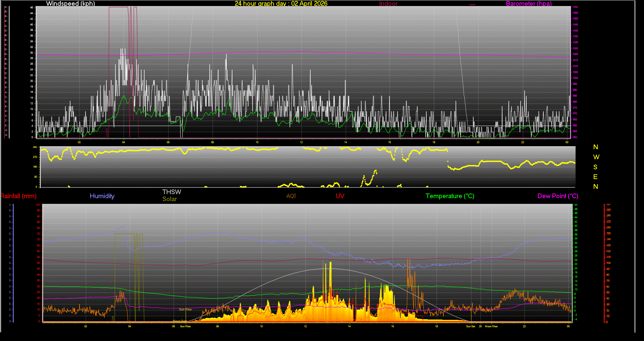
Task: Click the Humidity legend label
Action: tap(102, 196)
